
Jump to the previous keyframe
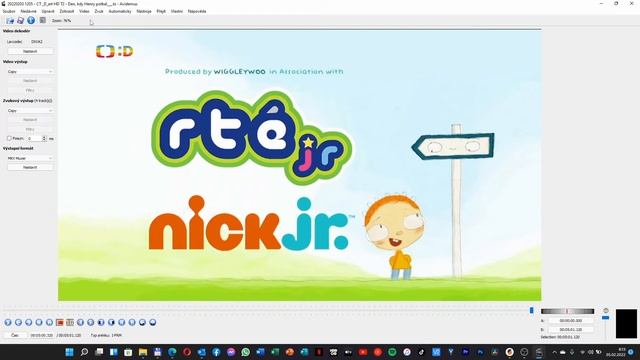click(x=39, y=322)
